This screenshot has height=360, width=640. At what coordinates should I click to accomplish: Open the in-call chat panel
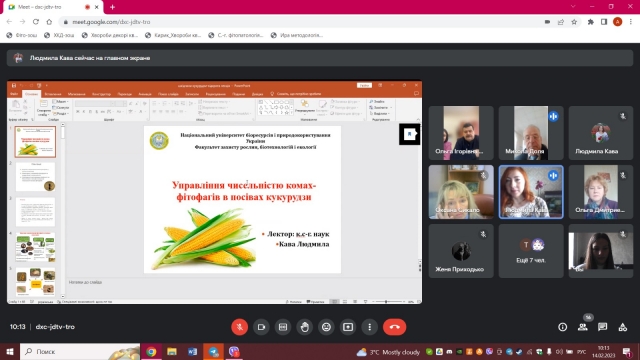click(x=602, y=327)
